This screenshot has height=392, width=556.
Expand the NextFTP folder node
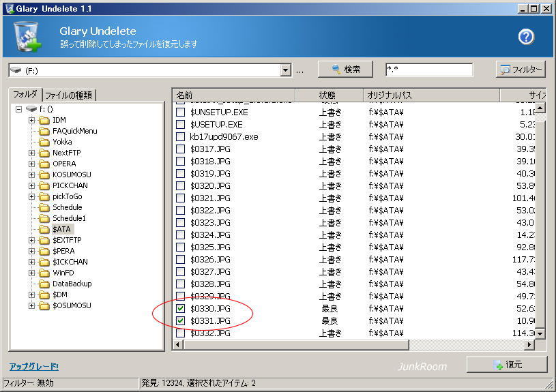click(31, 153)
